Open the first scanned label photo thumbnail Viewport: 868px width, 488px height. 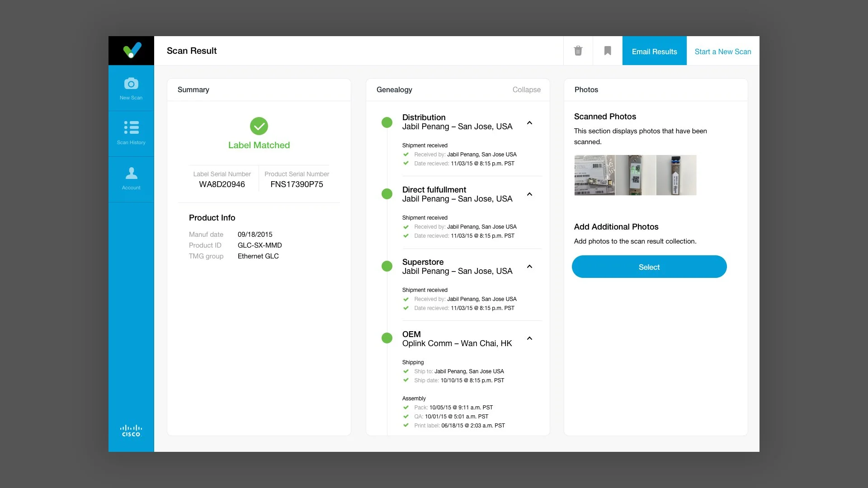594,175
